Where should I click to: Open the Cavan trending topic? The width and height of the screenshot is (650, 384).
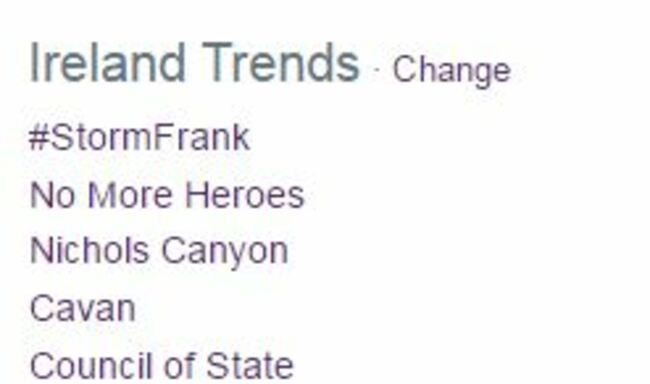[82, 309]
